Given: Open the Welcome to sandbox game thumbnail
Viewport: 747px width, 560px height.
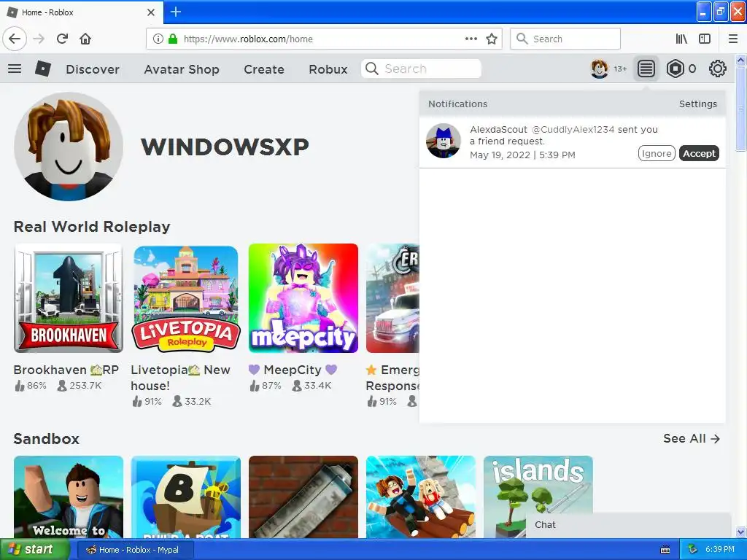Looking at the screenshot, I should click(69, 497).
